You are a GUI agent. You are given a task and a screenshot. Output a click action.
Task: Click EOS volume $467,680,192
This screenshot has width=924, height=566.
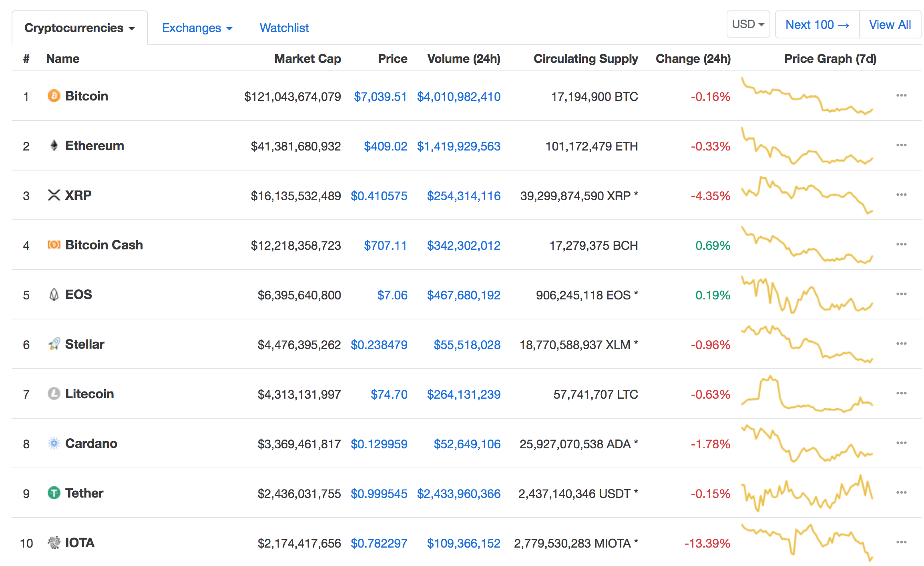464,295
